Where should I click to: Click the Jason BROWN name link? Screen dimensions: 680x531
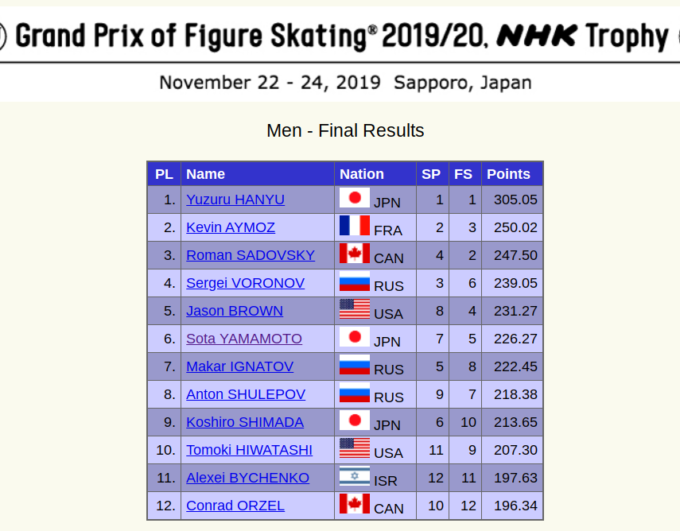pos(235,311)
